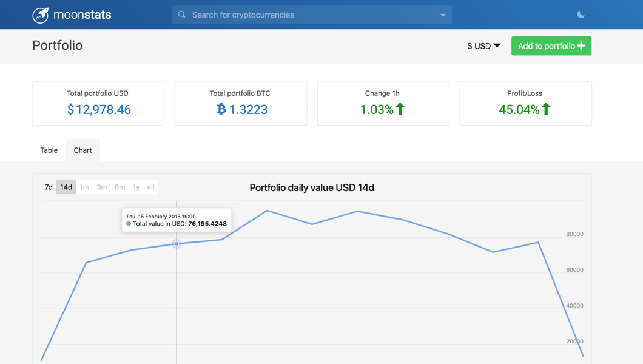
Task: Click the search for cryptocurrencies field
Action: click(x=273, y=14)
